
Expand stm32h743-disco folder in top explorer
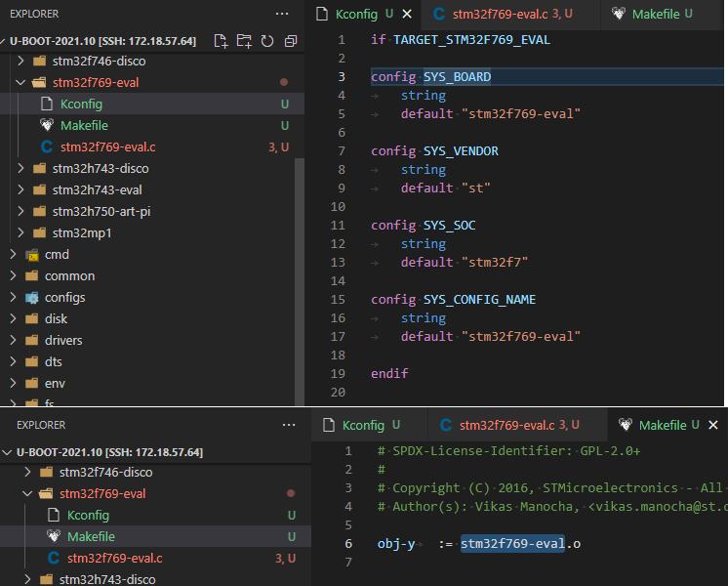(20, 168)
